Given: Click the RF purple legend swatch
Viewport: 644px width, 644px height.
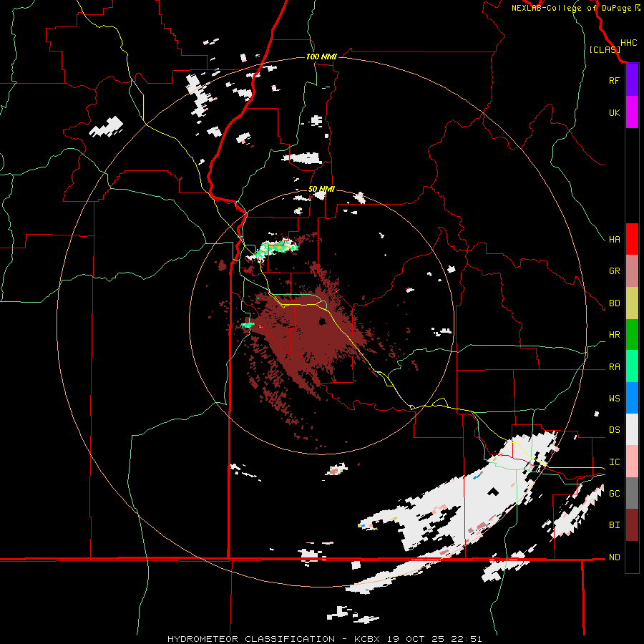Looking at the screenshot, I should tap(632, 80).
